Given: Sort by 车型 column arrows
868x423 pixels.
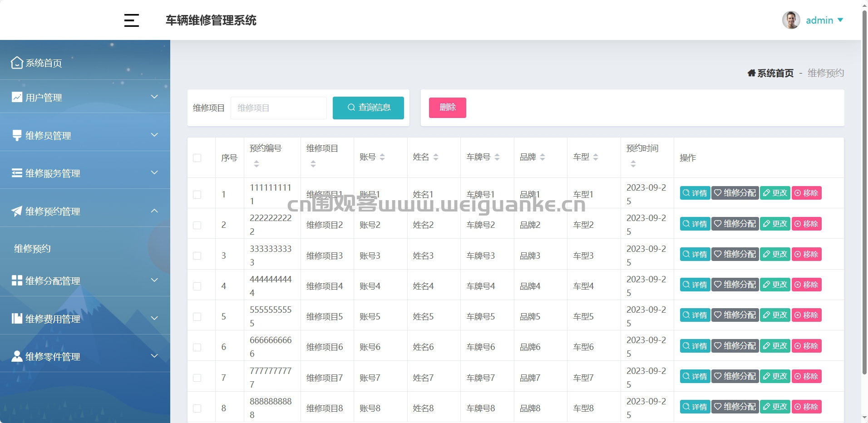Looking at the screenshot, I should [596, 157].
